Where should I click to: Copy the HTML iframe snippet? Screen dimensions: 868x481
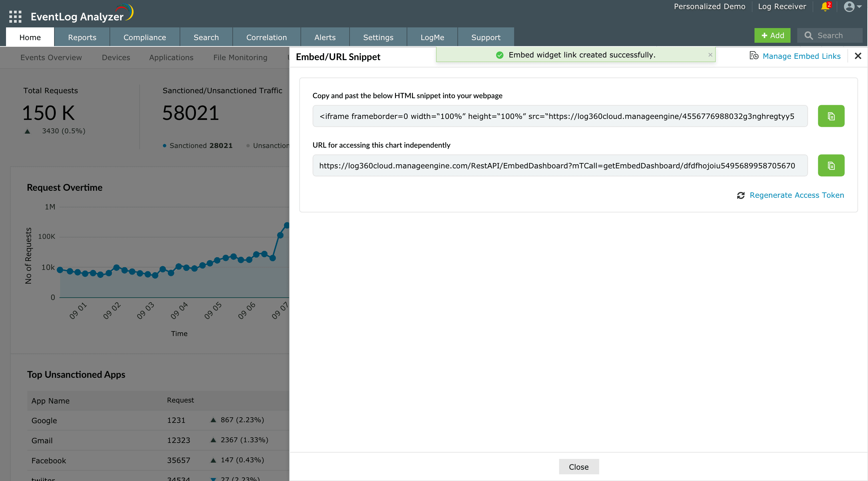(x=831, y=116)
